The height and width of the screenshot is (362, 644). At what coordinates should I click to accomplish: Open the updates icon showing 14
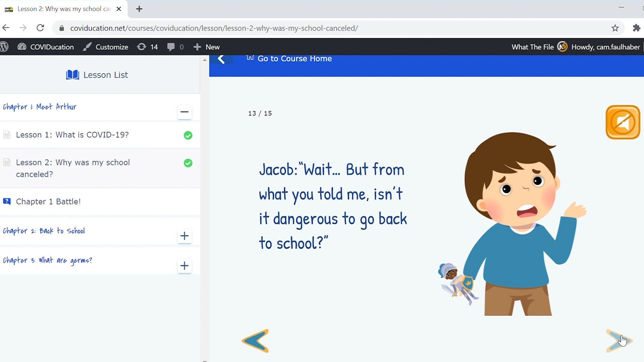[147, 47]
